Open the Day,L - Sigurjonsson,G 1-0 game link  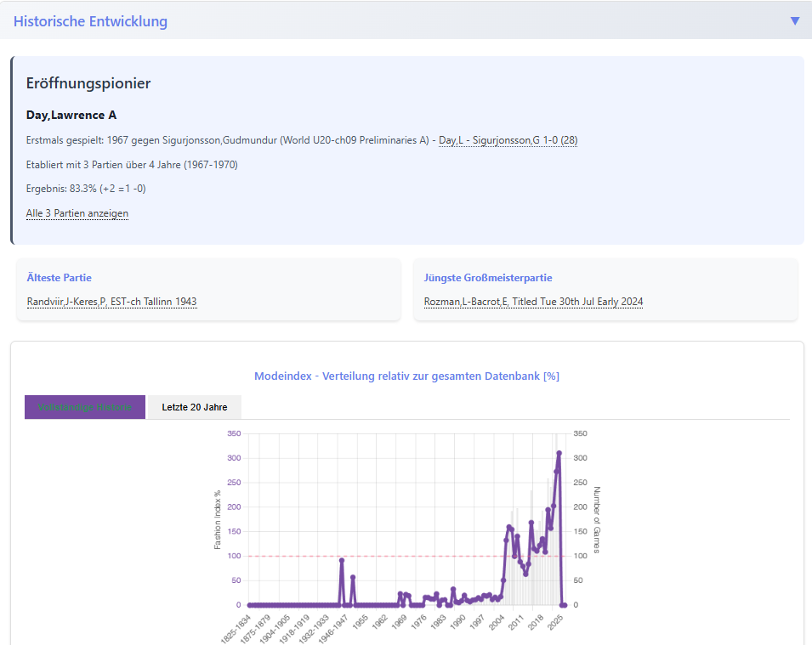pyautogui.click(x=508, y=140)
